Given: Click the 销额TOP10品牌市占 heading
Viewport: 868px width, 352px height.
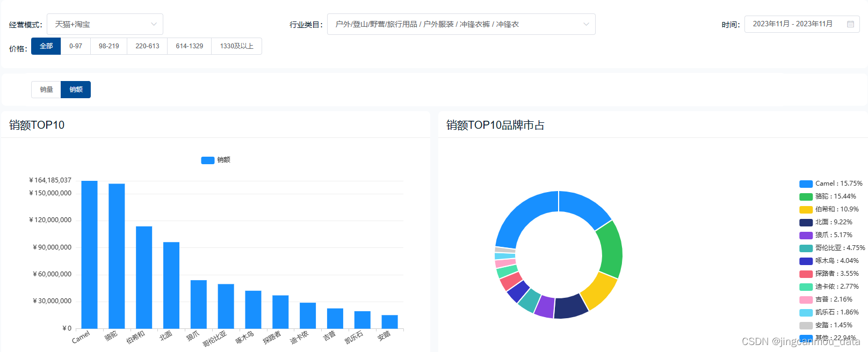Looking at the screenshot, I should pyautogui.click(x=495, y=125).
